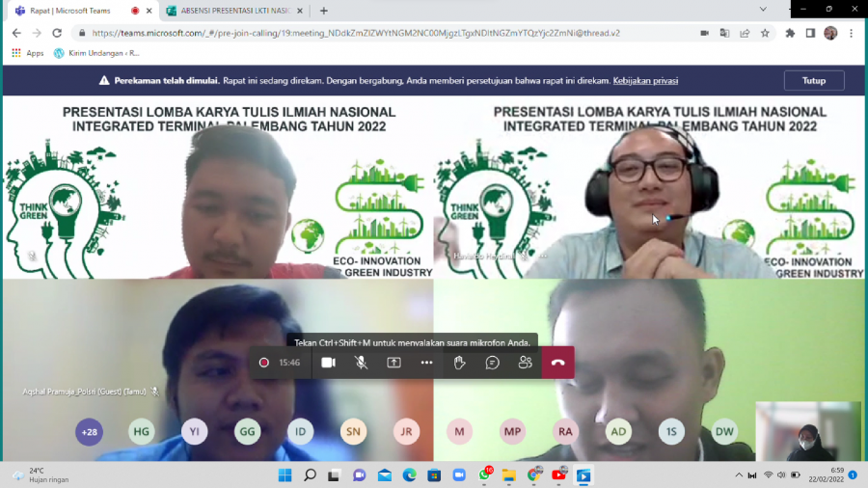Open the tab search dropdown
The height and width of the screenshot is (488, 868).
(763, 10)
